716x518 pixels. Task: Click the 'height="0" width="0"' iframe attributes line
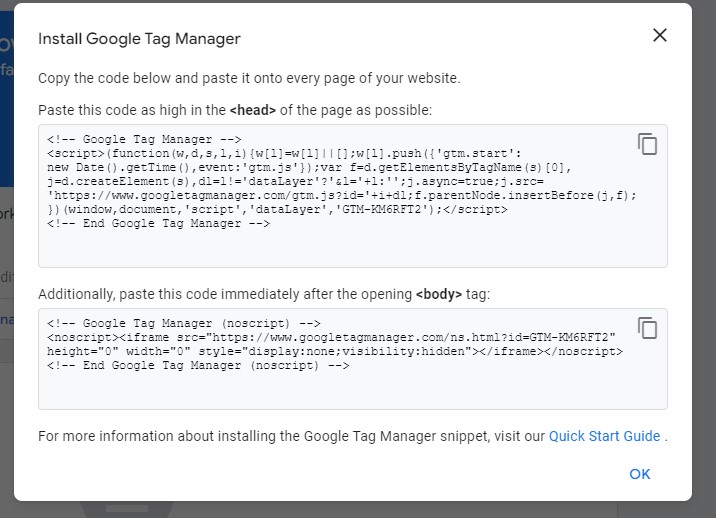(x=335, y=352)
